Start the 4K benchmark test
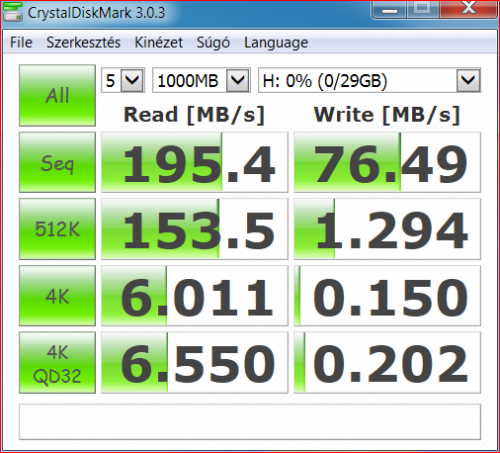Viewport: 500px width, 453px height. pyautogui.click(x=57, y=296)
